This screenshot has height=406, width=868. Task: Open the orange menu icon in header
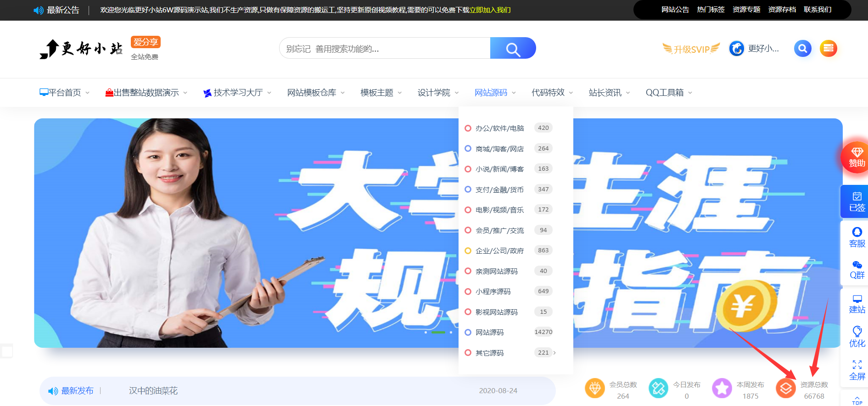click(829, 48)
